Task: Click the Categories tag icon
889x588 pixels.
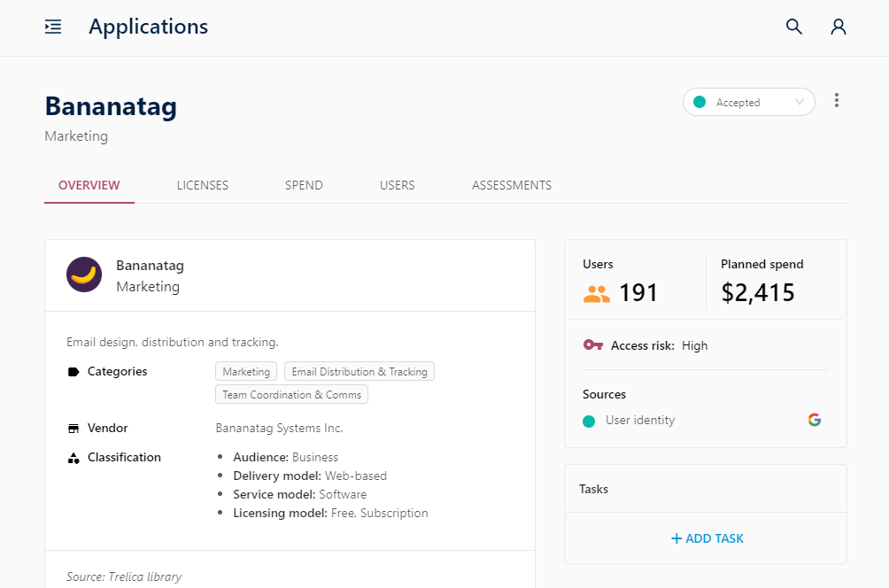Action: point(73,372)
